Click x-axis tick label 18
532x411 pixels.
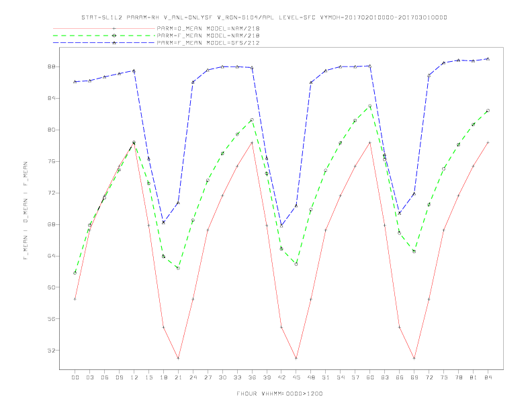click(163, 377)
